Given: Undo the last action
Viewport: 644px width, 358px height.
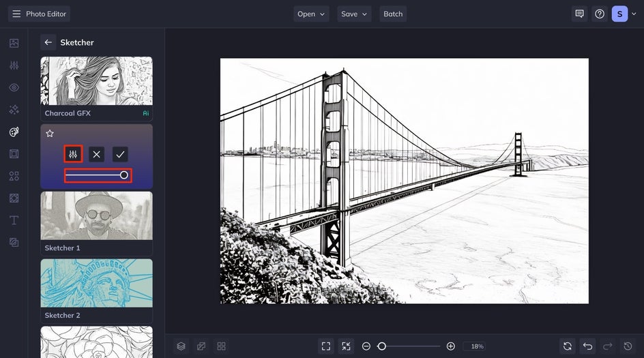Looking at the screenshot, I should point(588,346).
